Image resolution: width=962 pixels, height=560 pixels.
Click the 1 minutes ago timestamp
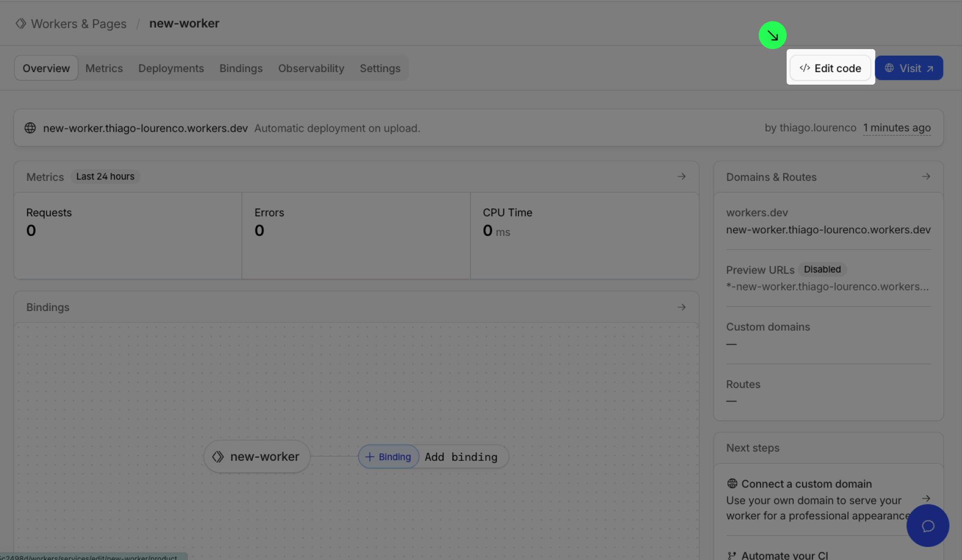click(896, 128)
